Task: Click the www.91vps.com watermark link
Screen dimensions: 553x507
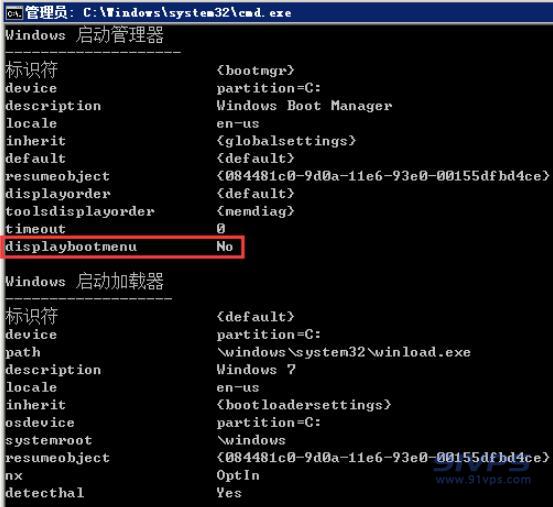Action: point(483,479)
